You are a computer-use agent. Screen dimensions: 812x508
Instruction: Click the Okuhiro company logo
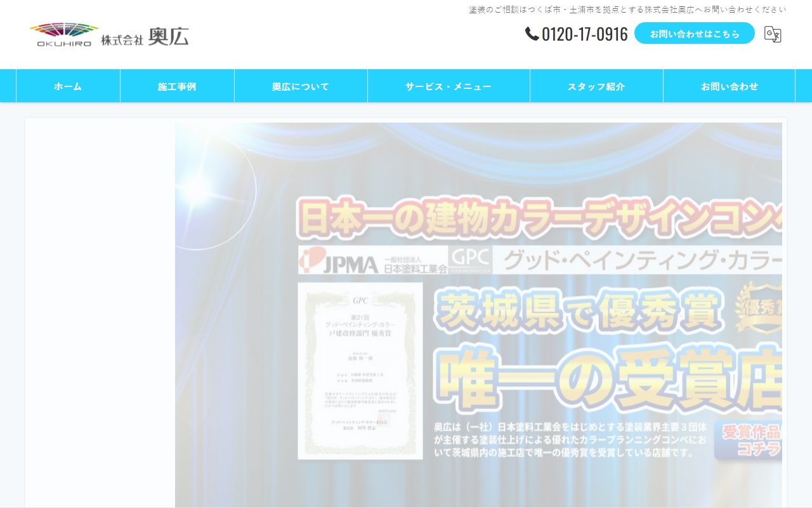109,35
